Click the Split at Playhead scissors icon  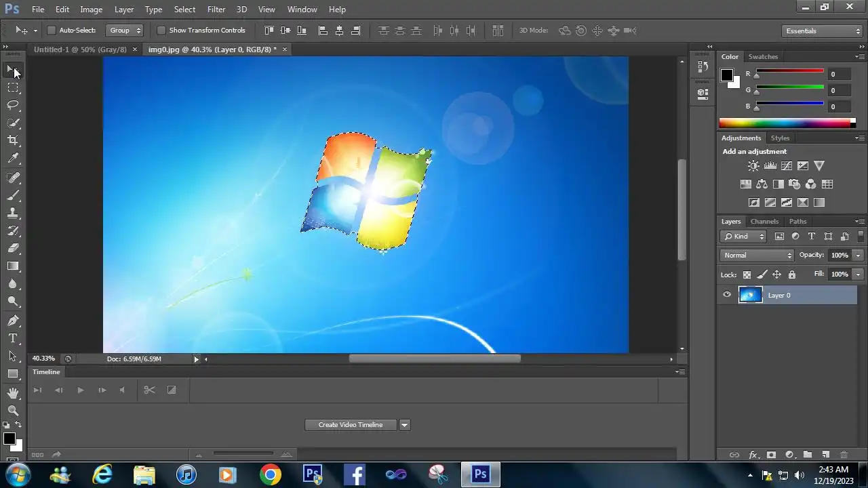pyautogui.click(x=149, y=390)
